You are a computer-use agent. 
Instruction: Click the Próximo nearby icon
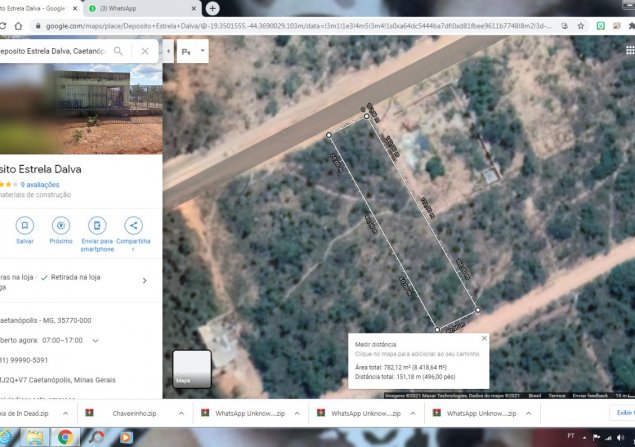coord(61,225)
